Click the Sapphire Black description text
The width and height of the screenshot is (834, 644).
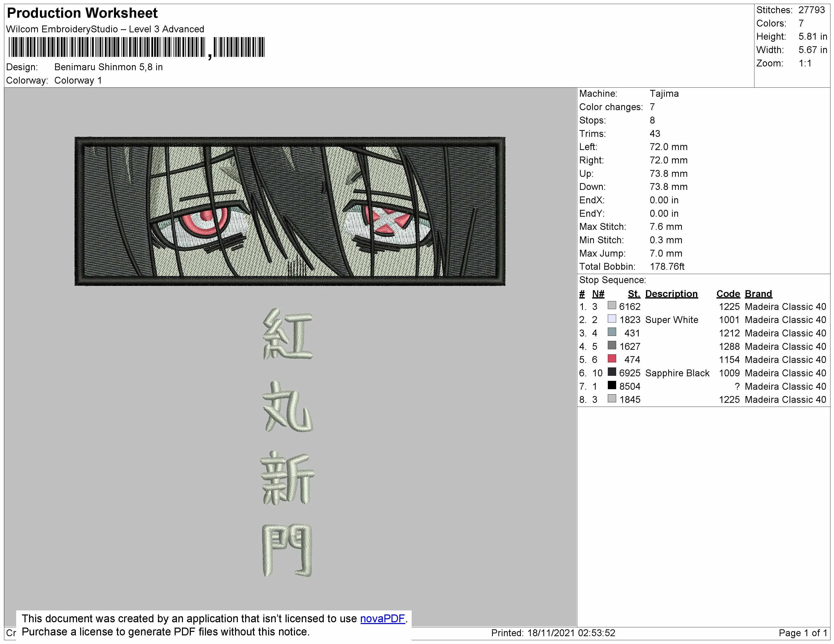677,373
